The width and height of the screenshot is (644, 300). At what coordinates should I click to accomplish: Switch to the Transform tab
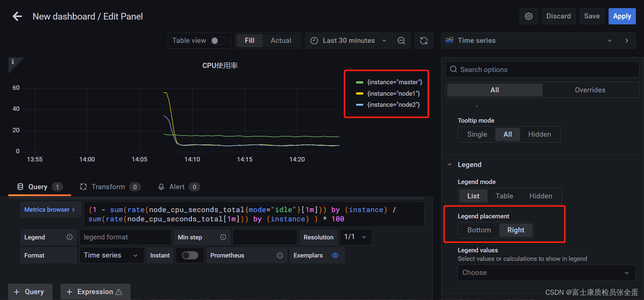[110, 187]
